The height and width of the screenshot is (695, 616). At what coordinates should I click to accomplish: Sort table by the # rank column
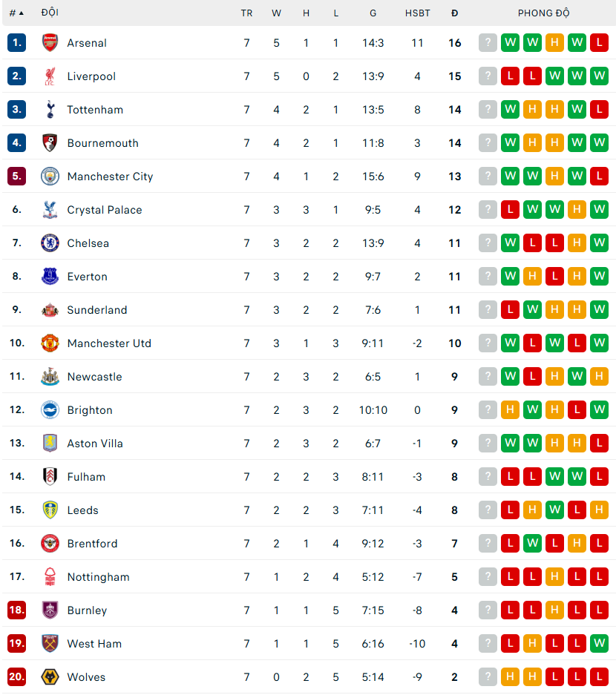tap(16, 13)
